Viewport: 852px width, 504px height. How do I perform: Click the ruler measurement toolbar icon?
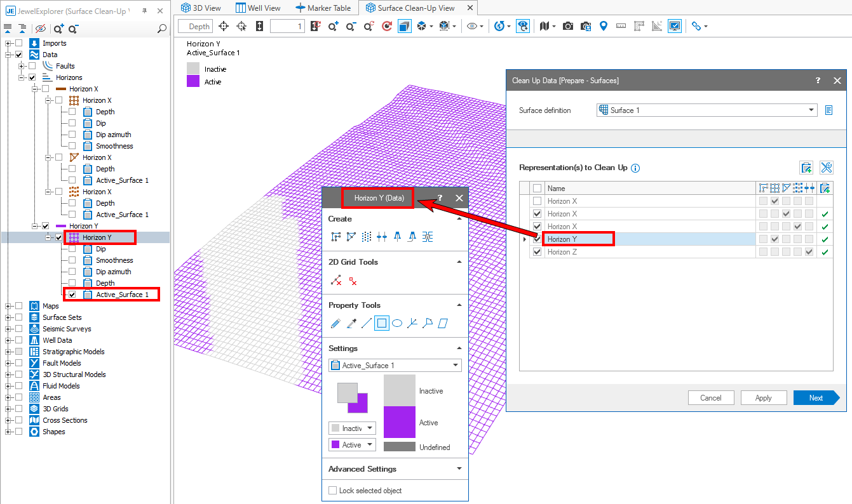pyautogui.click(x=621, y=26)
